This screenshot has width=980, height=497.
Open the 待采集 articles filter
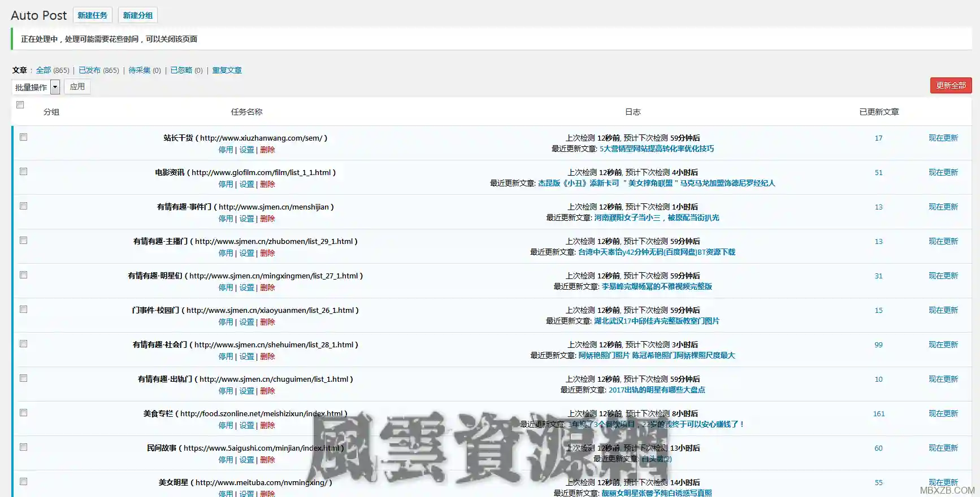point(139,70)
